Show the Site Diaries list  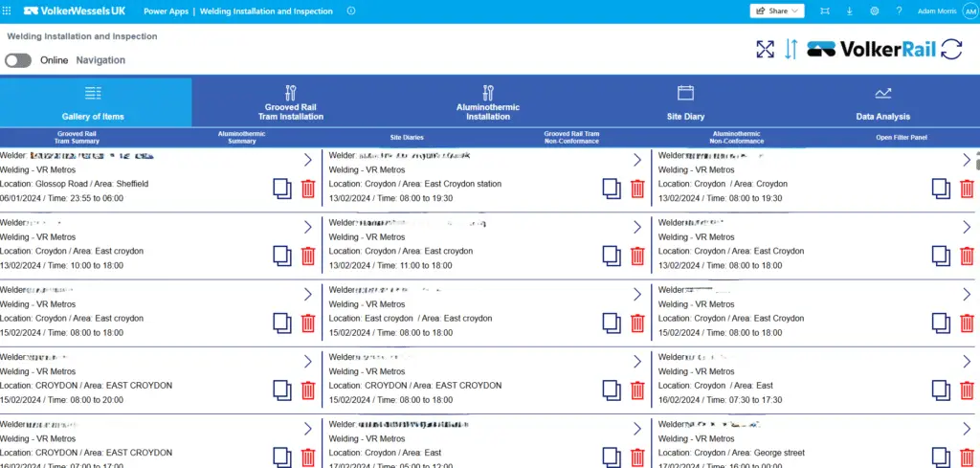pyautogui.click(x=407, y=138)
